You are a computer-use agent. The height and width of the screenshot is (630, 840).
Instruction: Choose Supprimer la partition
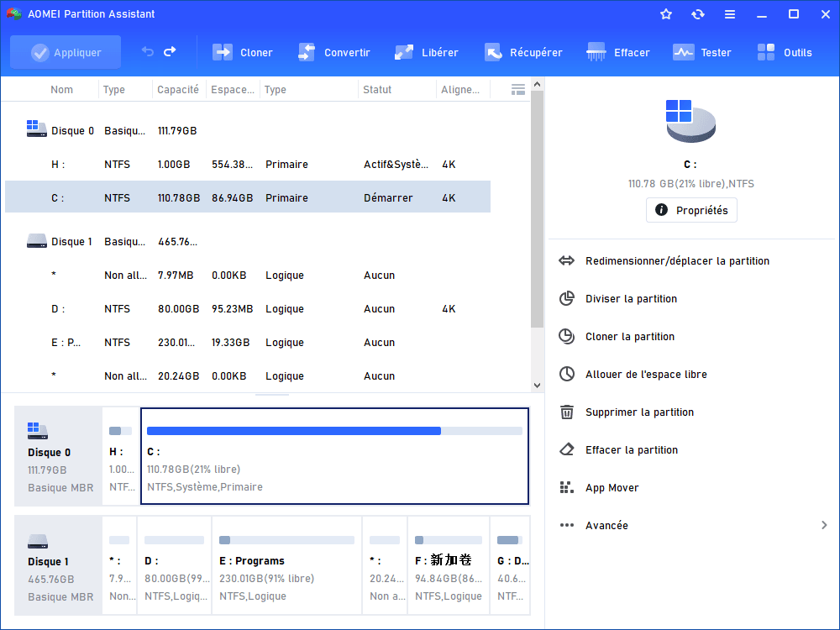[x=639, y=412]
